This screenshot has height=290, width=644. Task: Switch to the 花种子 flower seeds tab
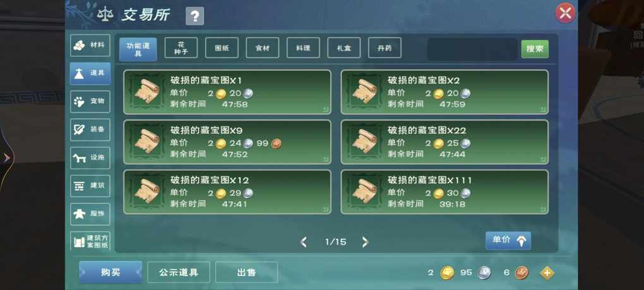(181, 48)
